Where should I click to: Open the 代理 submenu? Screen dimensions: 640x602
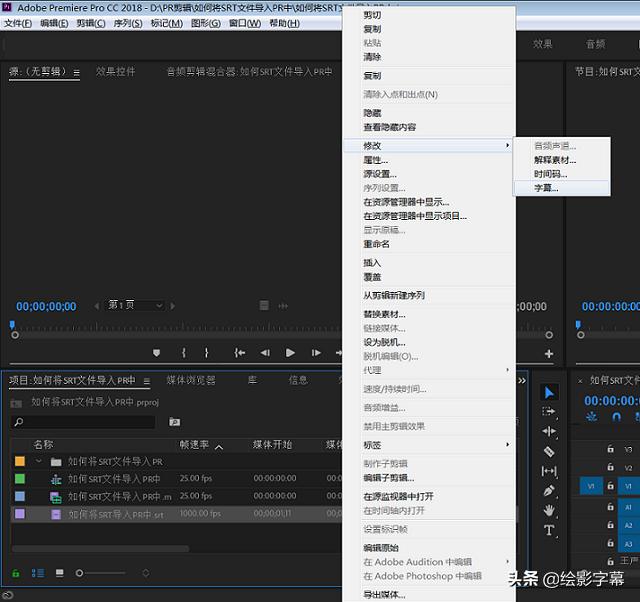point(429,370)
